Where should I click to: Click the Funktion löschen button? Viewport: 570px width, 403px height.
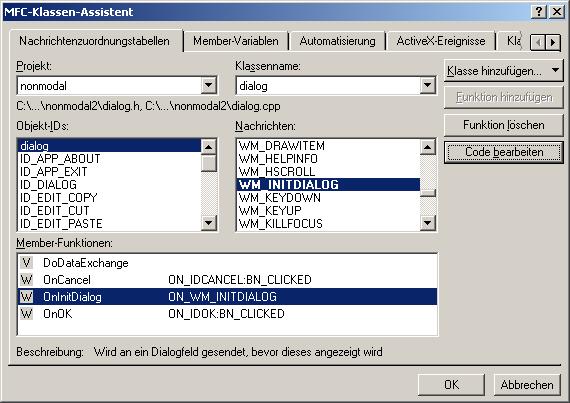(x=503, y=125)
